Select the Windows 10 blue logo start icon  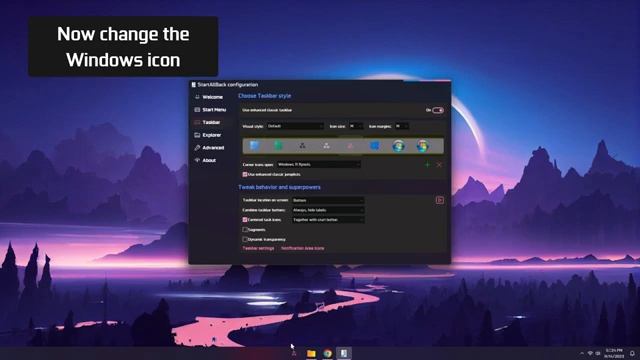tap(374, 146)
